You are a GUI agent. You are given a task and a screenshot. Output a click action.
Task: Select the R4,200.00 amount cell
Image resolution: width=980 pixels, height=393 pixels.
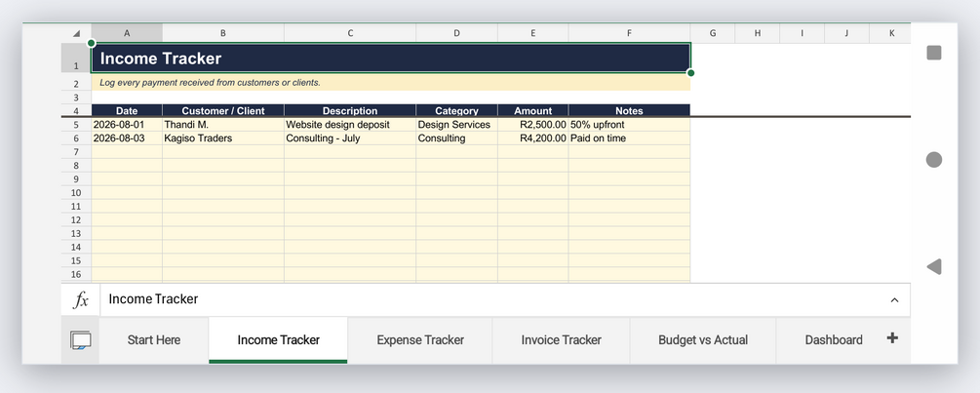(533, 138)
